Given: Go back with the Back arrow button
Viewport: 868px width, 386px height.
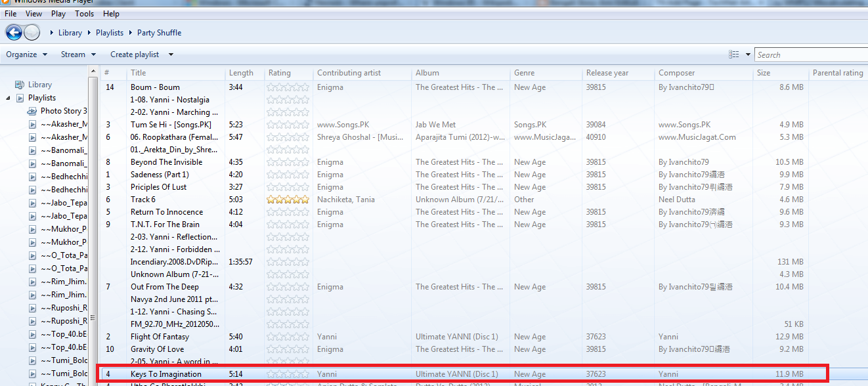Looking at the screenshot, I should click(x=14, y=32).
